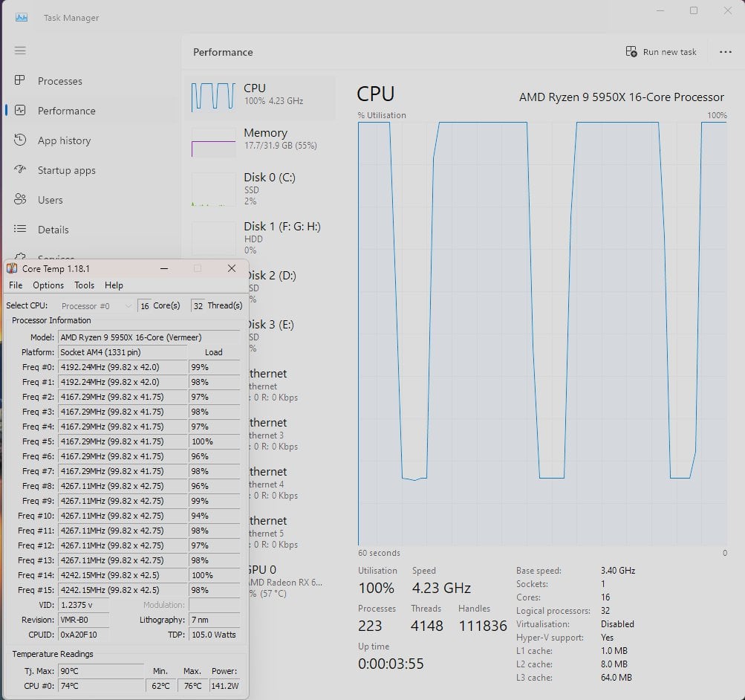Click the Freq #8 frequency value

[123, 486]
